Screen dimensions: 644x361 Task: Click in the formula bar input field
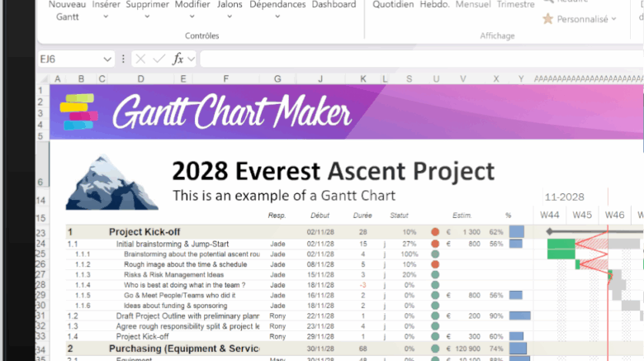point(413,59)
